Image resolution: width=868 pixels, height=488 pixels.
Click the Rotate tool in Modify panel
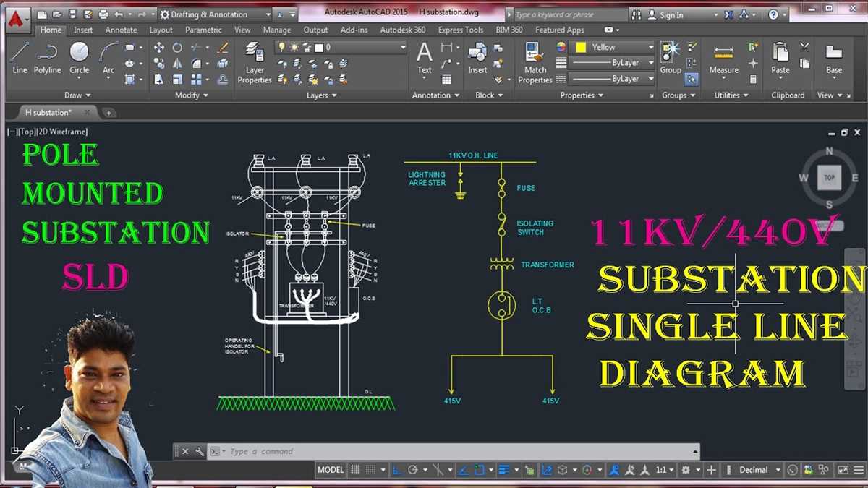(177, 48)
